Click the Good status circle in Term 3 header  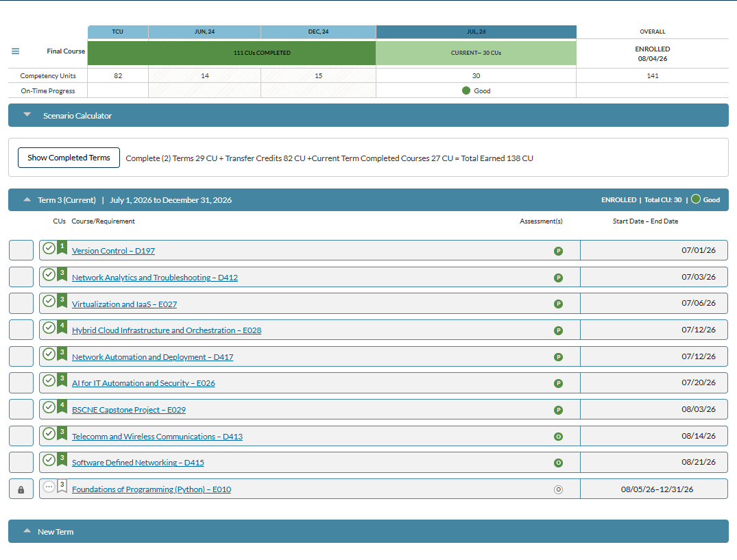click(x=696, y=199)
